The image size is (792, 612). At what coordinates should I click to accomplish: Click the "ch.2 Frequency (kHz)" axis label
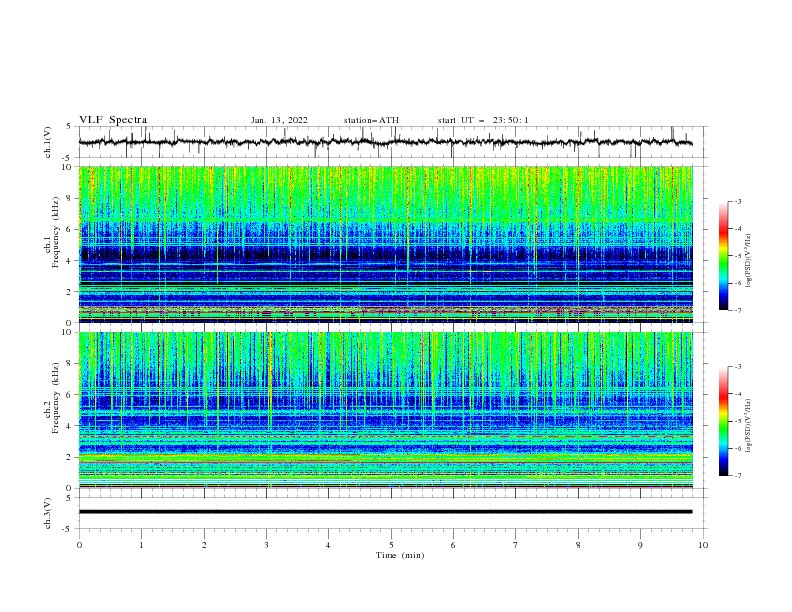51,398
